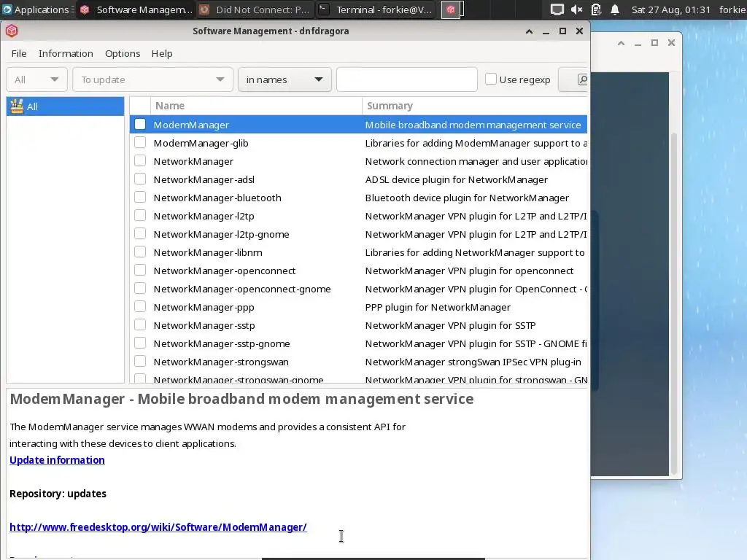This screenshot has width=747, height=560.
Task: Open the Information menu
Action: (x=66, y=53)
